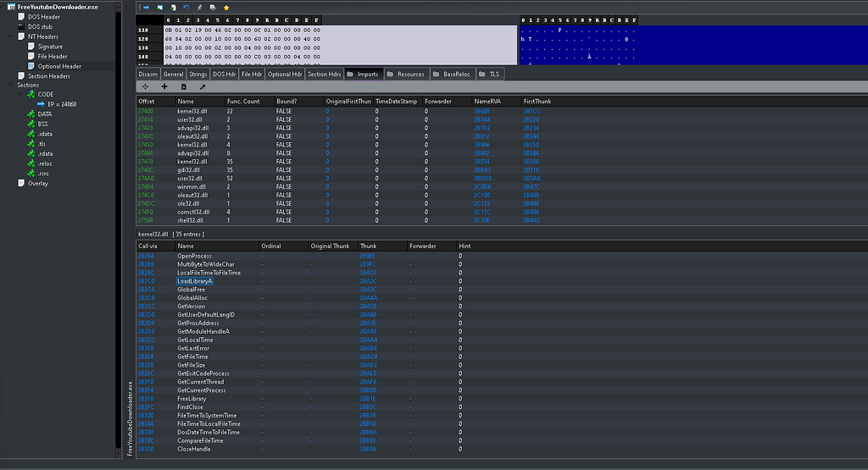Click the Call via column header
Image resolution: width=868 pixels, height=470 pixels.
[156, 246]
